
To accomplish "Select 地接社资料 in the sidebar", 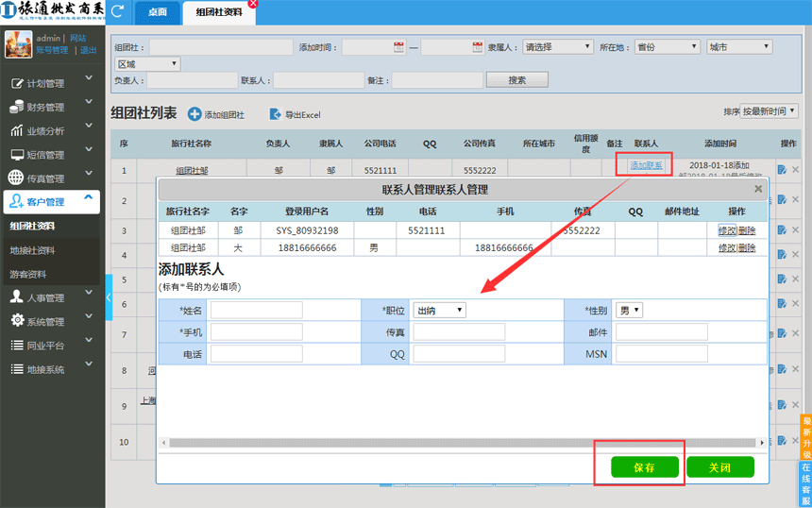I will point(32,250).
